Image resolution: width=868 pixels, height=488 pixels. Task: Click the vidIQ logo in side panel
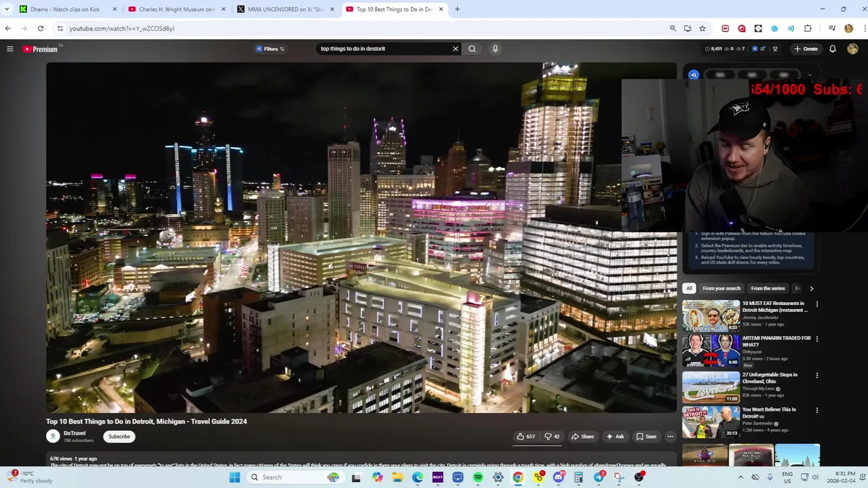tap(694, 75)
